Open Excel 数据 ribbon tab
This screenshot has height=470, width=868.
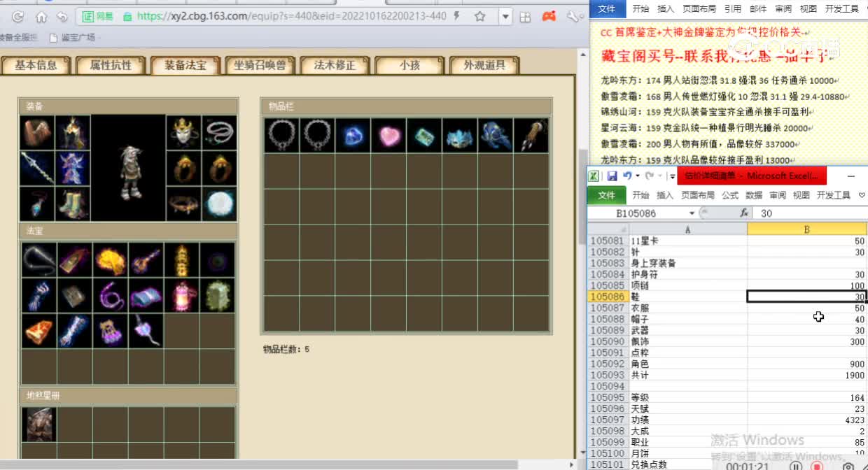click(754, 195)
